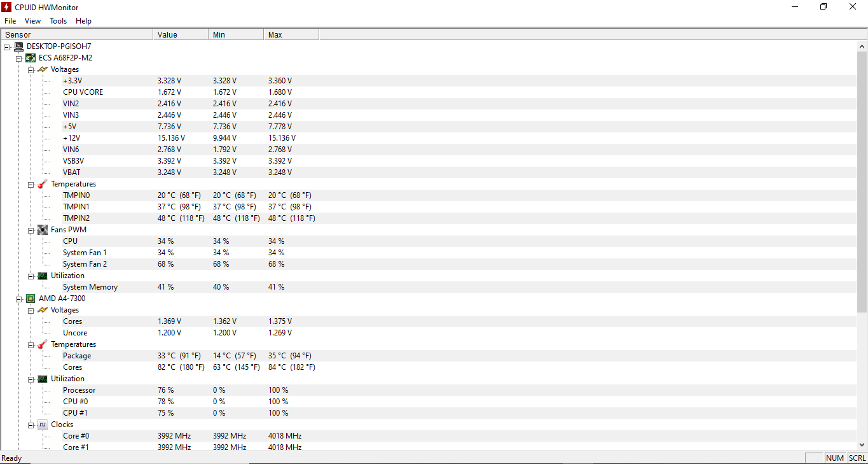Click the AMD Utilization graph icon
868x464 pixels.
pyautogui.click(x=43, y=379)
